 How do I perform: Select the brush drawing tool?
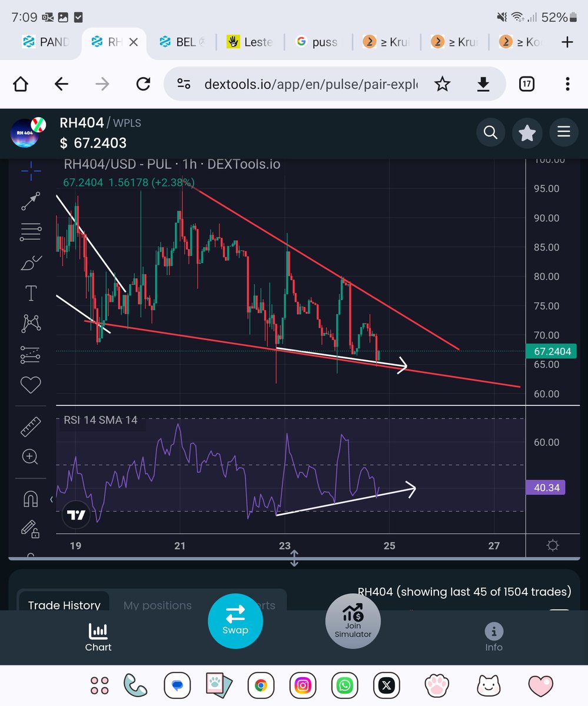[31, 262]
